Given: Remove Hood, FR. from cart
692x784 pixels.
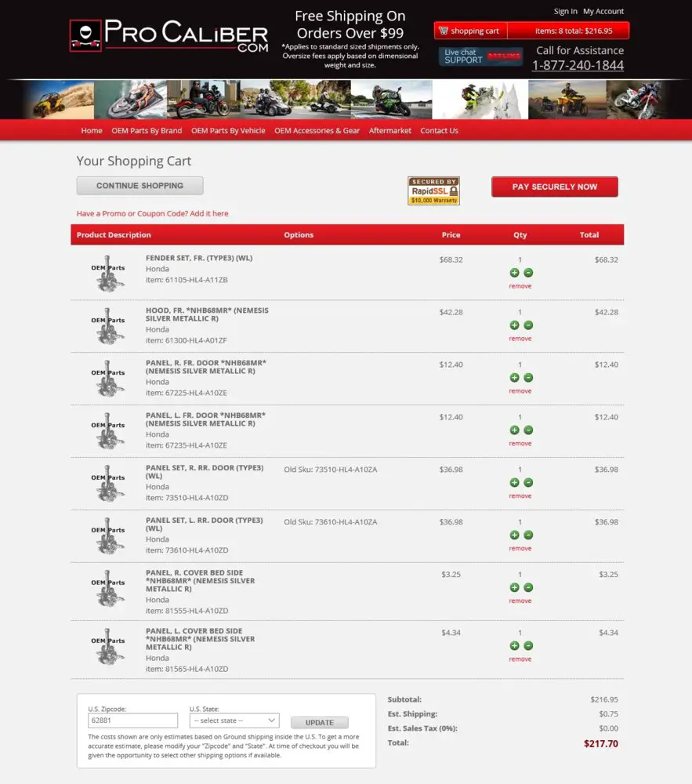Looking at the screenshot, I should (x=520, y=339).
